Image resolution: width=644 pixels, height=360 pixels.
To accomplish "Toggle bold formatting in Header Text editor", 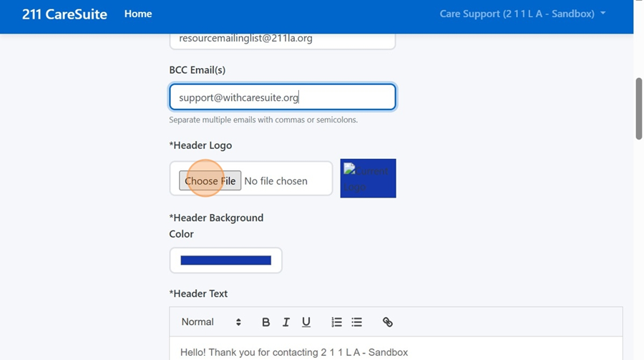I will 265,322.
